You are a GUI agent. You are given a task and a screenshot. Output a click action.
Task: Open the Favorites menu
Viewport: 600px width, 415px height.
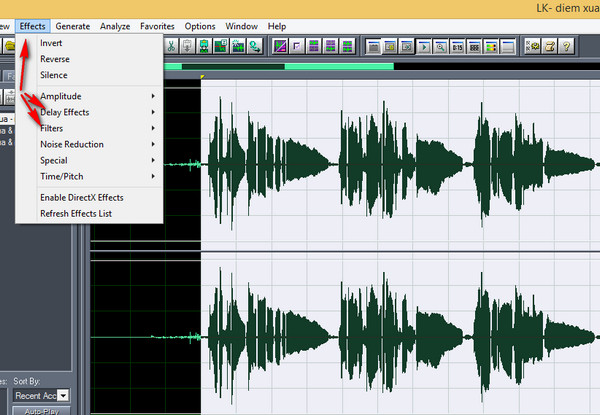pos(157,26)
